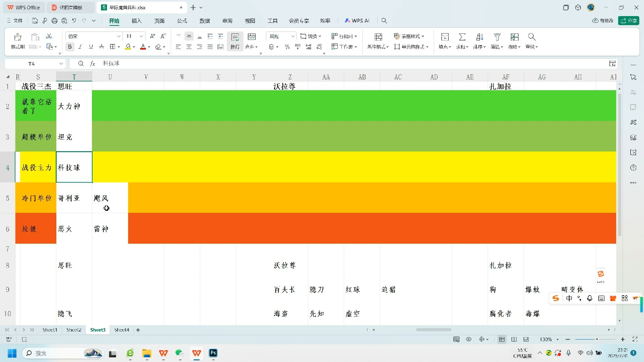Image resolution: width=644 pixels, height=362 pixels.
Task: Switch to Sheet4 tab
Action: (x=121, y=330)
